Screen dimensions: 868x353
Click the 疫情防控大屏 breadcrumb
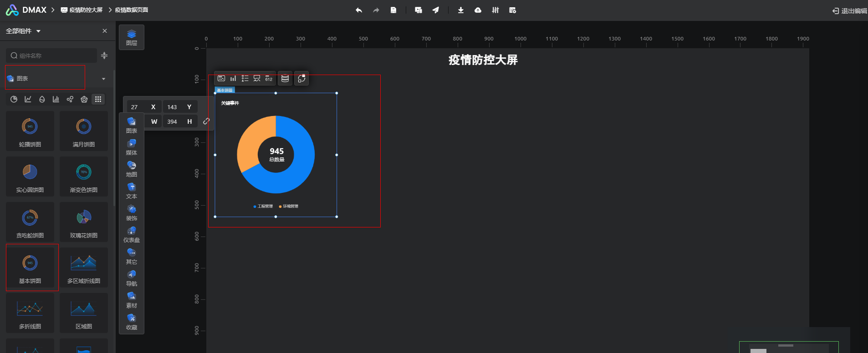click(x=82, y=10)
